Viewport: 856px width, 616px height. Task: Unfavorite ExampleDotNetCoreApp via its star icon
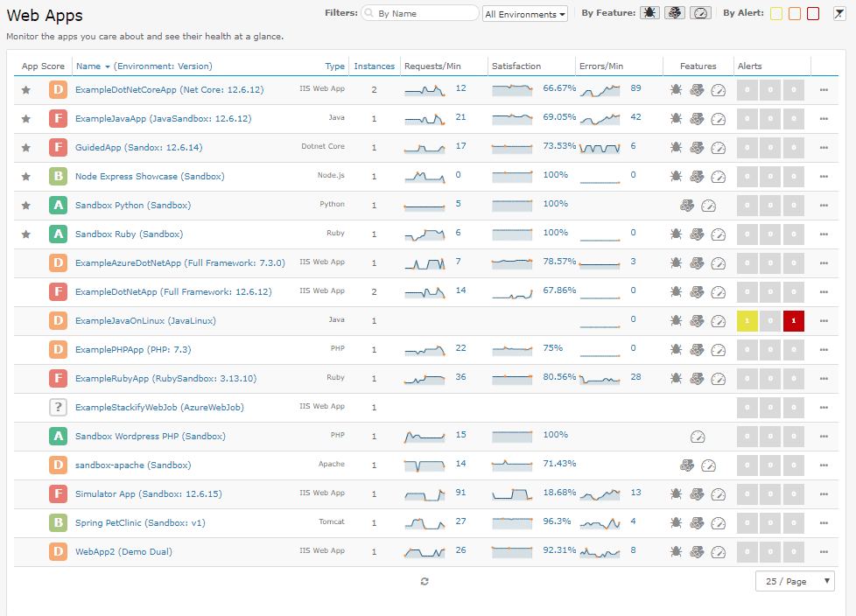tap(26, 89)
